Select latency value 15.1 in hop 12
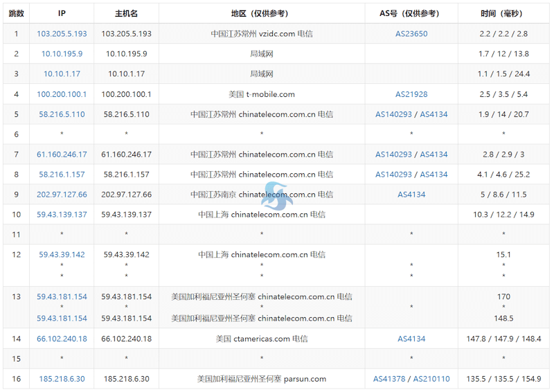This screenshot has height=392, width=554. 503,255
